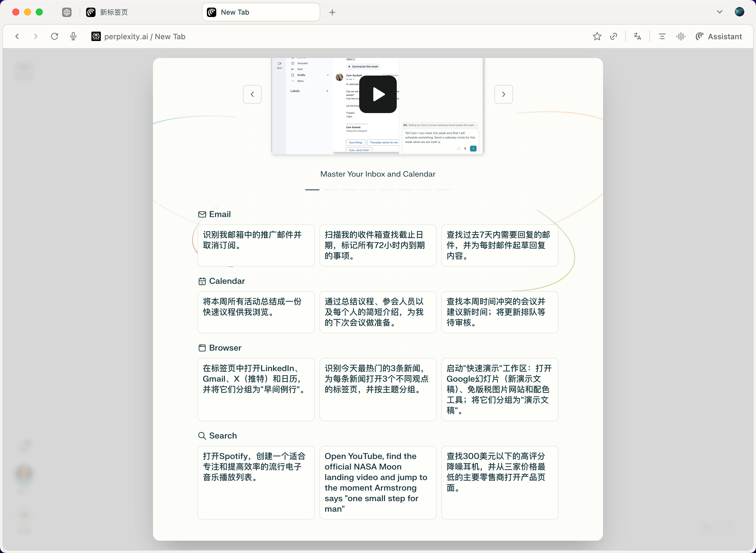Go to next carousel slide
Image resolution: width=756 pixels, height=553 pixels.
click(503, 94)
